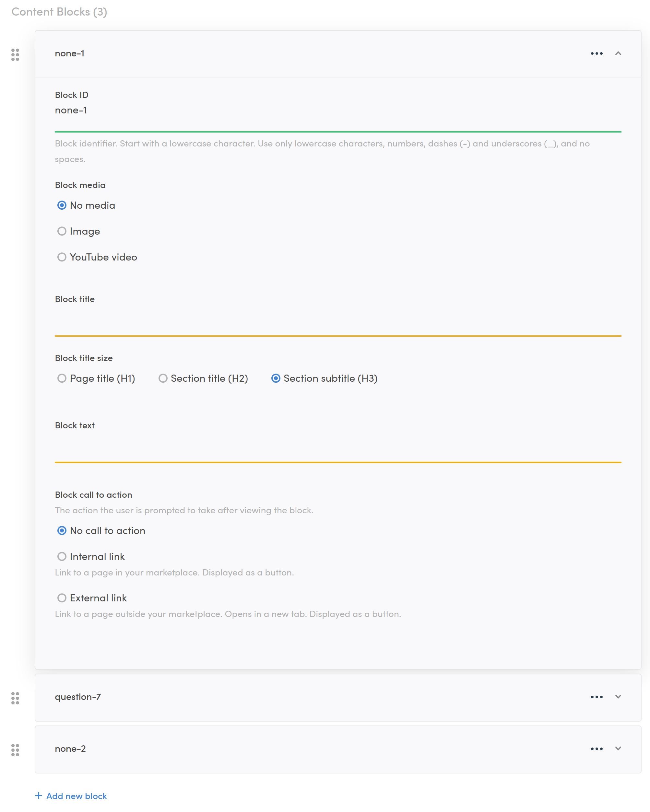The image size is (650, 812).
Task: Open the three-dots menu for none-1 block
Action: coord(597,53)
